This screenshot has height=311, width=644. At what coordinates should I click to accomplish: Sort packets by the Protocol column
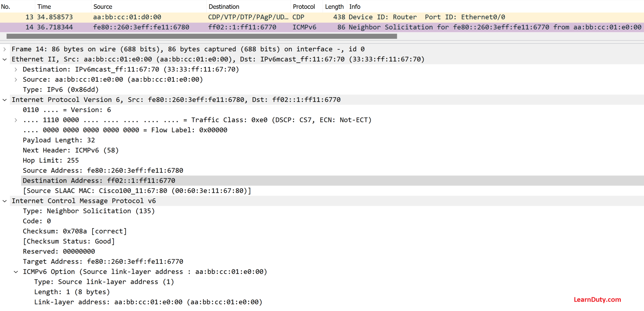pyautogui.click(x=304, y=6)
